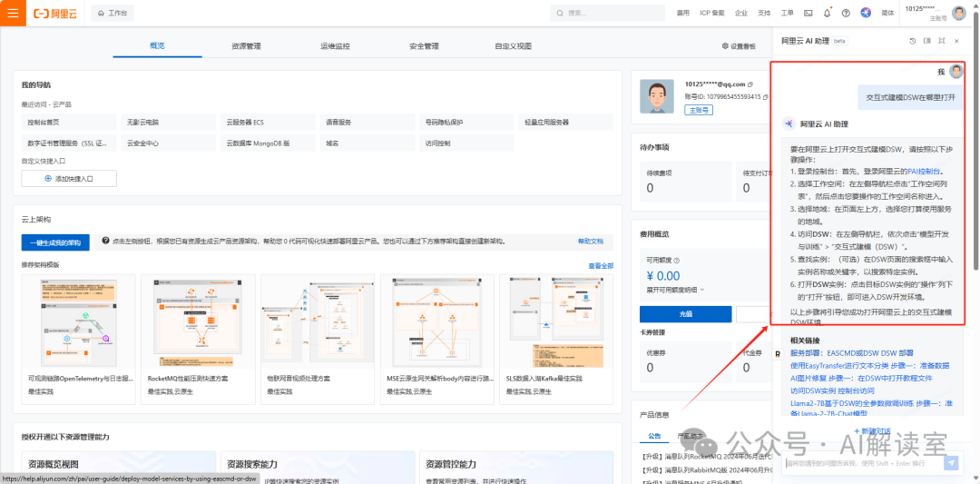Open 使用EasyTransfer进行文本分类 link

tap(869, 365)
